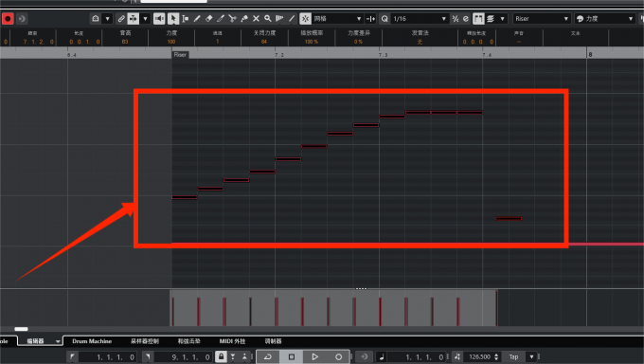The width and height of the screenshot is (644, 364).
Task: Select the Erase tool
Action: [208, 19]
